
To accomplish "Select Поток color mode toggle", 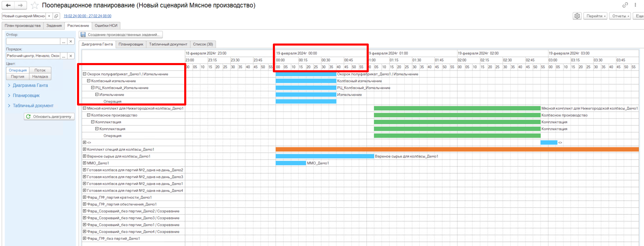I will (40, 70).
